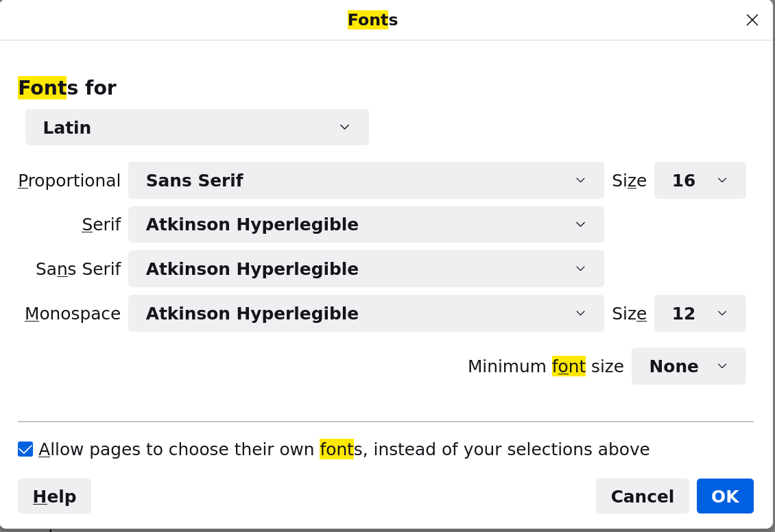
Task: Click the Allow pages checkbox label text
Action: 344,449
